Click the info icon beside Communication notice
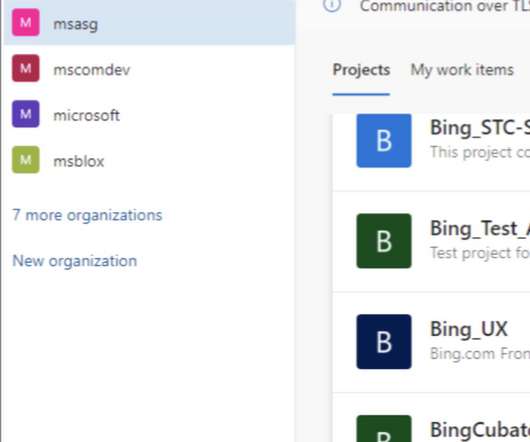Image resolution: width=530 pixels, height=442 pixels. (x=332, y=5)
